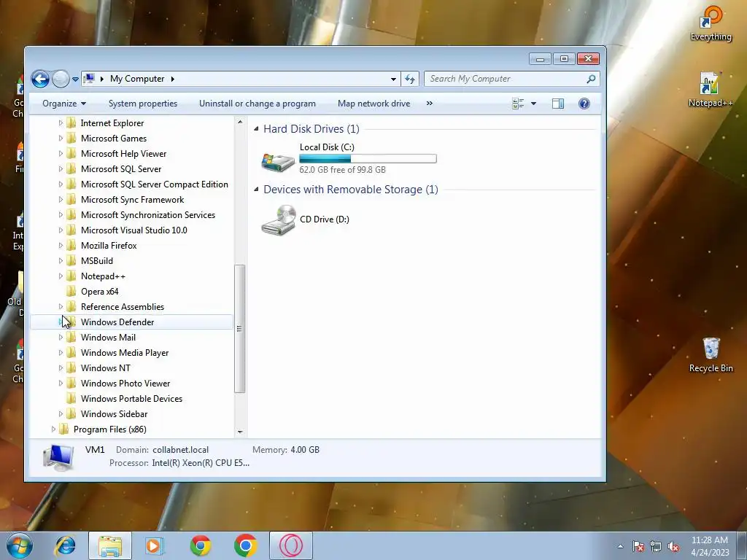Open recent pages dropdown arrow next to Forward
747x560 pixels.
(x=75, y=79)
